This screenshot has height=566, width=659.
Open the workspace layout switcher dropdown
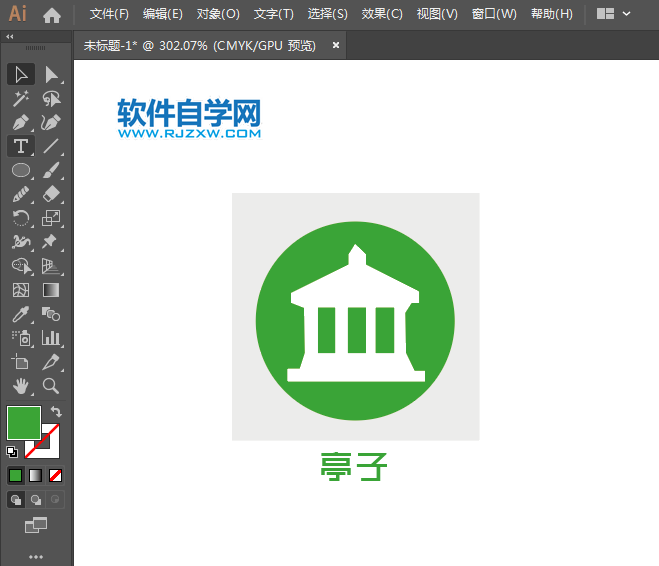[614, 14]
